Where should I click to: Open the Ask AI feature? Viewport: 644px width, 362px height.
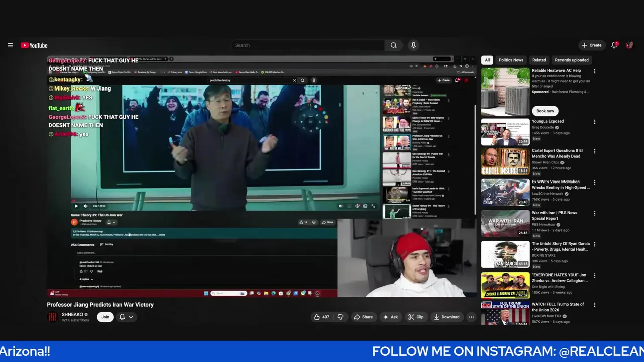click(391, 317)
